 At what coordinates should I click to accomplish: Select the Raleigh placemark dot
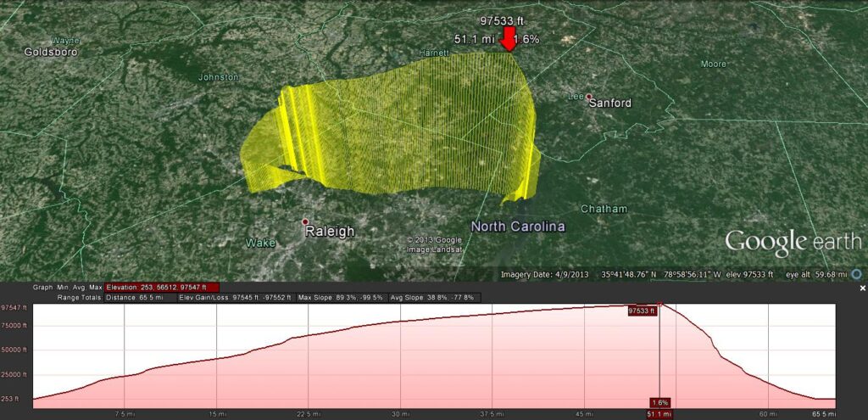(305, 222)
